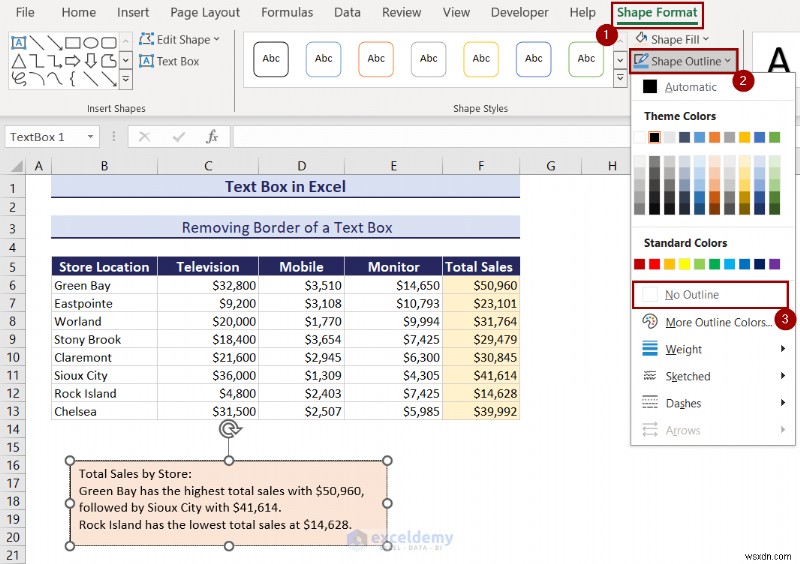The width and height of the screenshot is (800, 564).
Task: Click the ribbon Text Box button
Action: [169, 61]
